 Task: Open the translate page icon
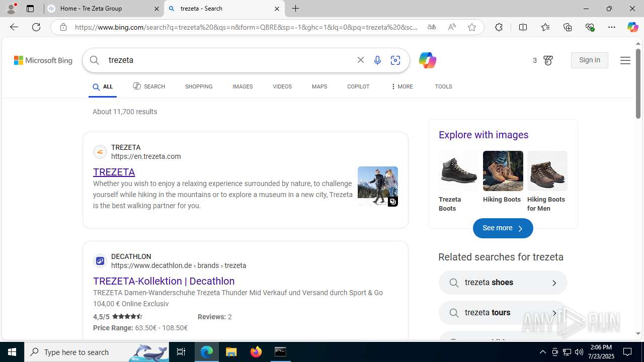(x=432, y=27)
